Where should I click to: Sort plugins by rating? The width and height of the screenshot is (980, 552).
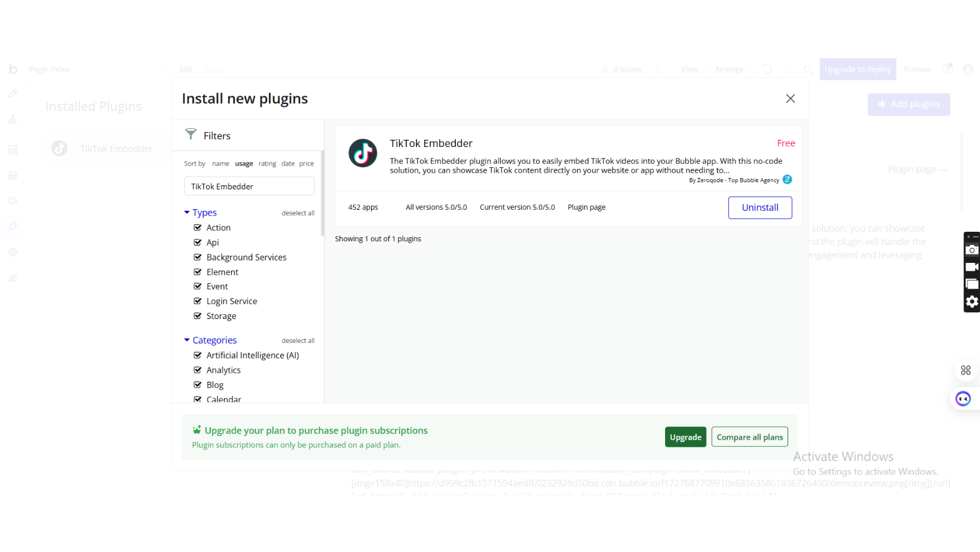(x=267, y=164)
